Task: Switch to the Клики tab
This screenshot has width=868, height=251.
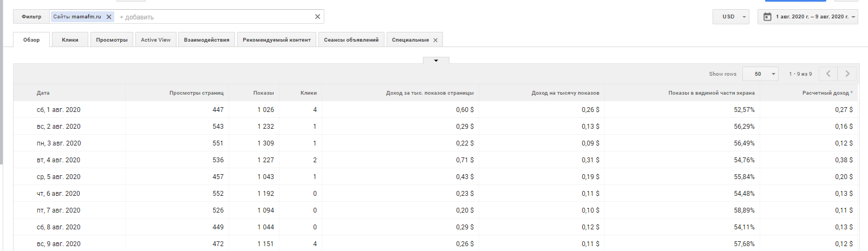Action: [70, 39]
